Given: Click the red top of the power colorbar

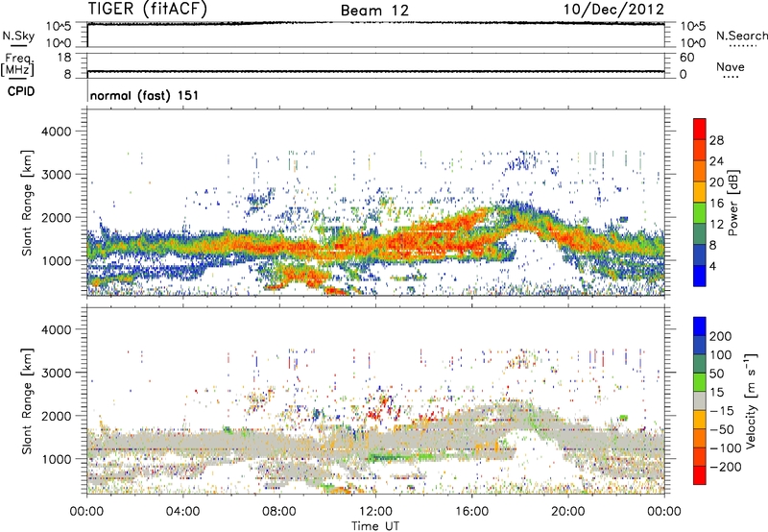Looking at the screenshot, I should coord(700,129).
